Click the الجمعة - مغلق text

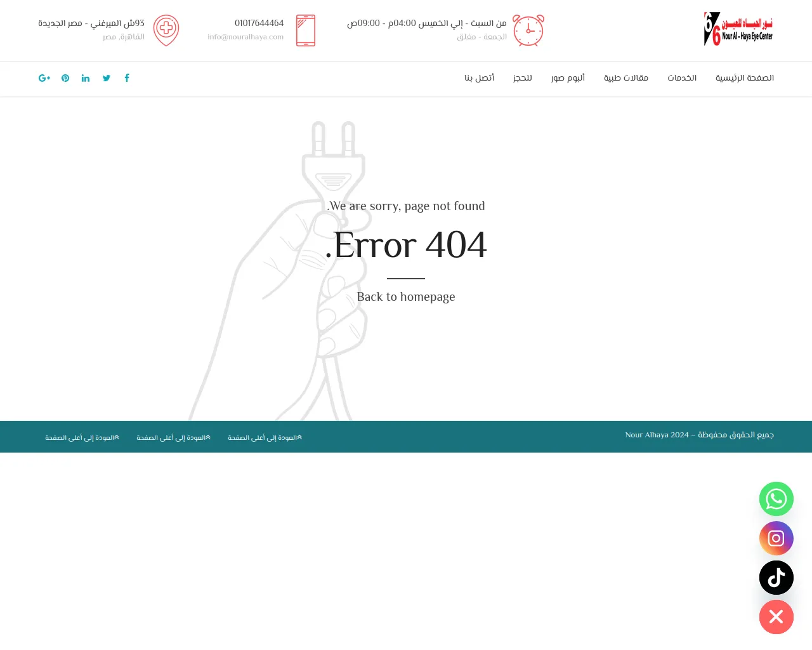click(x=482, y=37)
